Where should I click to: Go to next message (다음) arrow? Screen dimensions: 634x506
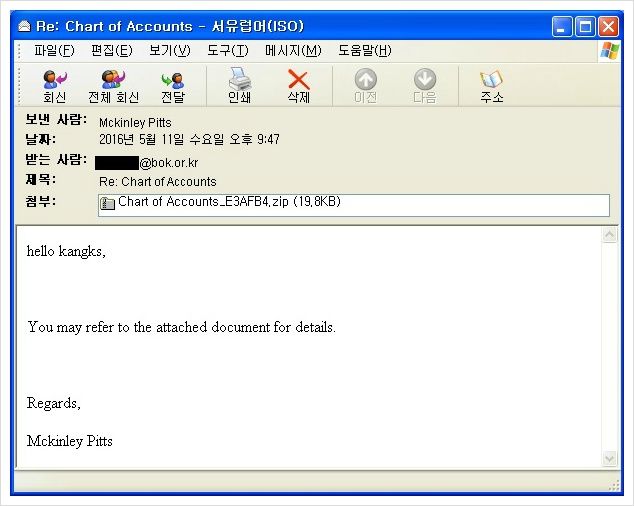pyautogui.click(x=425, y=79)
